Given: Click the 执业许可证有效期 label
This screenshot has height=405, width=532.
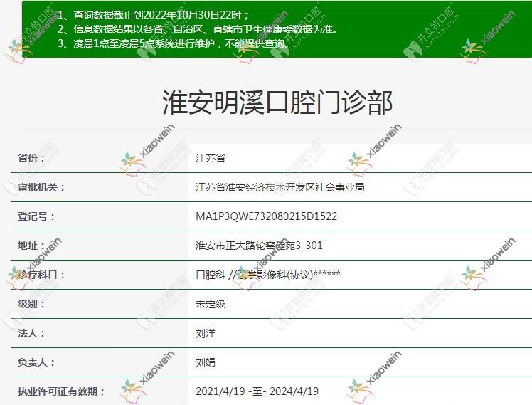Looking at the screenshot, I should click(x=61, y=391).
